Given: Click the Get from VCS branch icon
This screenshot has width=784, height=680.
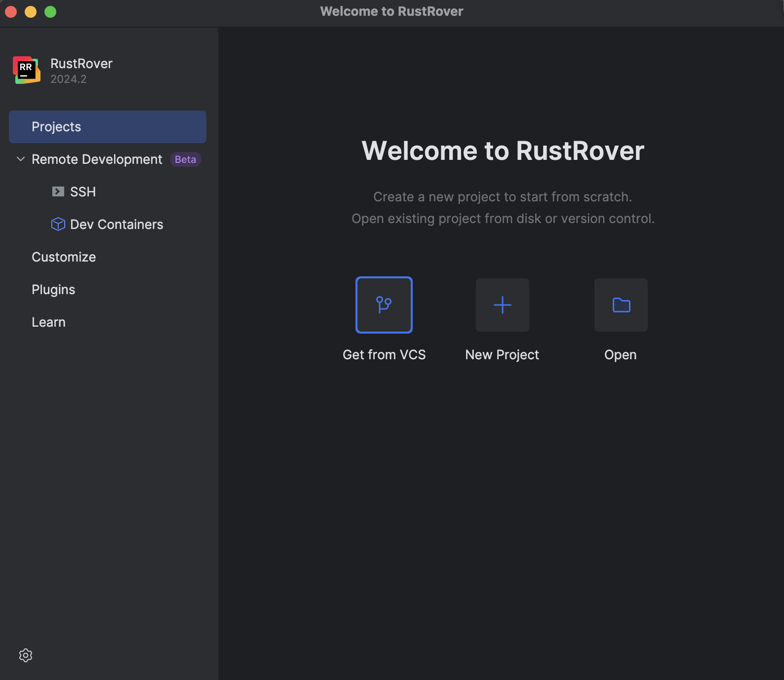Looking at the screenshot, I should click(384, 305).
